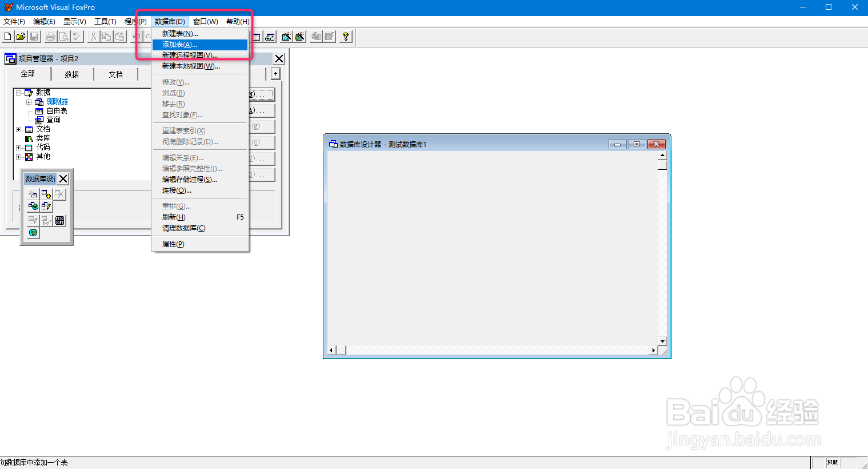The height and width of the screenshot is (469, 868).
Task: Click the Copy toolbar icon
Action: [106, 37]
